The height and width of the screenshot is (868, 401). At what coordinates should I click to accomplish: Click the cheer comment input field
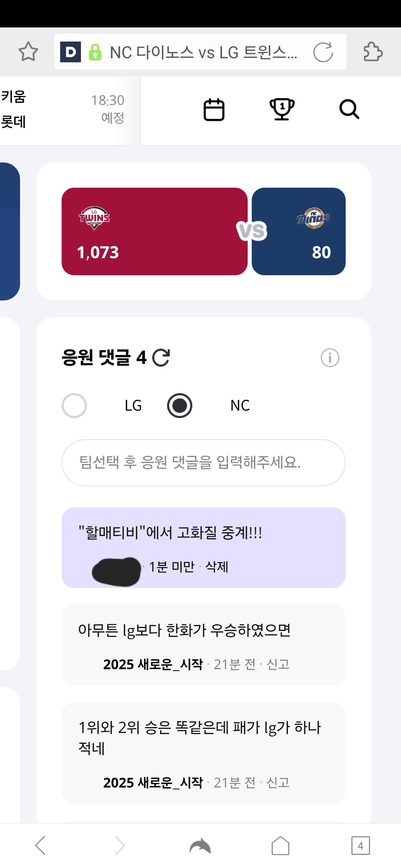point(203,463)
